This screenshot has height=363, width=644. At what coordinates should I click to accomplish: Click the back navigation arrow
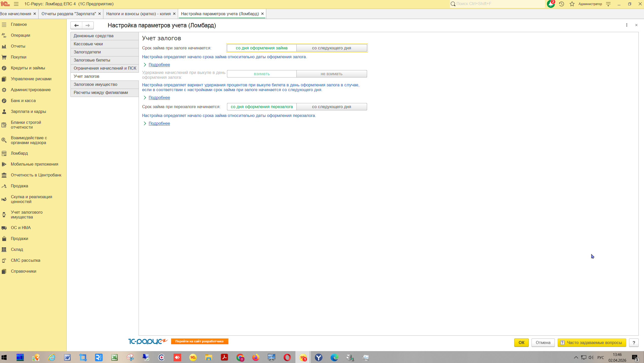(76, 25)
